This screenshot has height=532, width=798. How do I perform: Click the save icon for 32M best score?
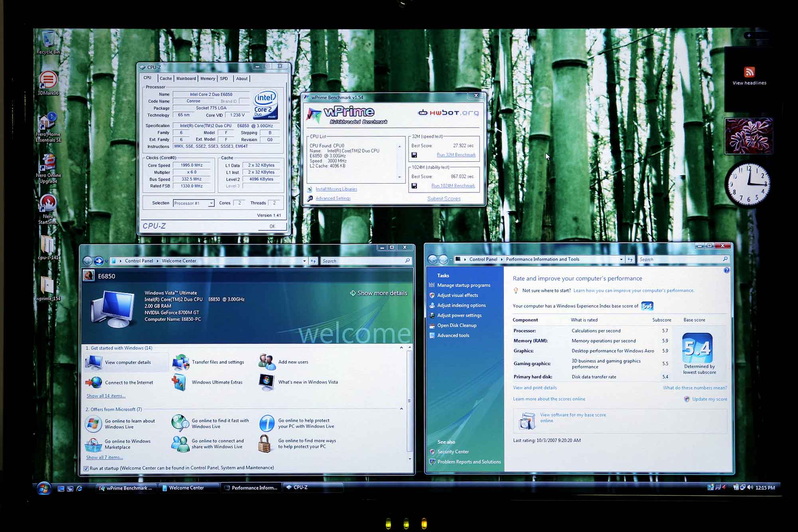click(x=414, y=155)
